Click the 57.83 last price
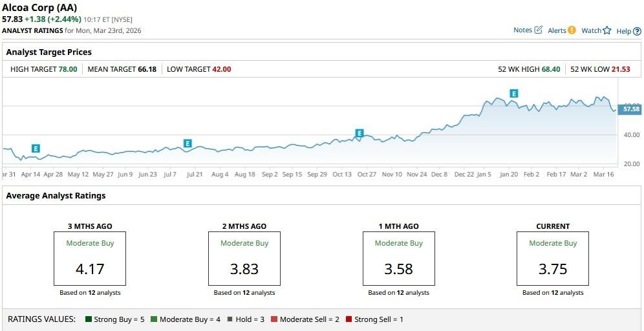Screen dimensions: 644x331 [x=12, y=19]
